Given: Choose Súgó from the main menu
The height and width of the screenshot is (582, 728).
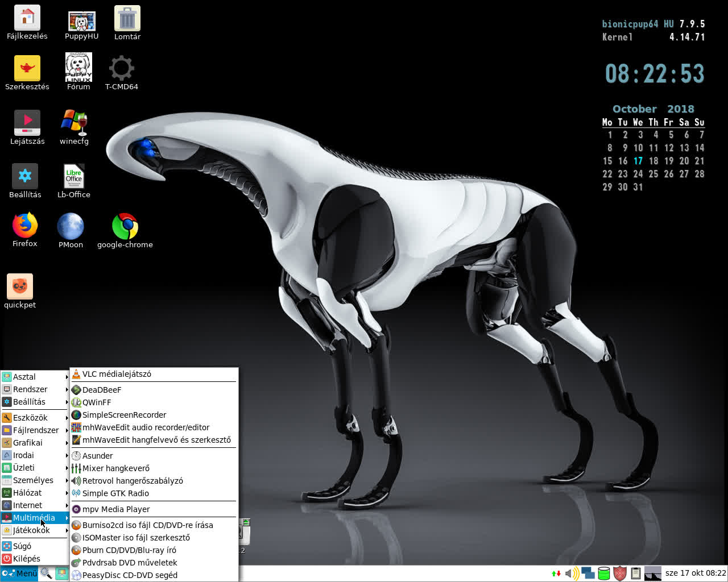Looking at the screenshot, I should tap(35, 546).
